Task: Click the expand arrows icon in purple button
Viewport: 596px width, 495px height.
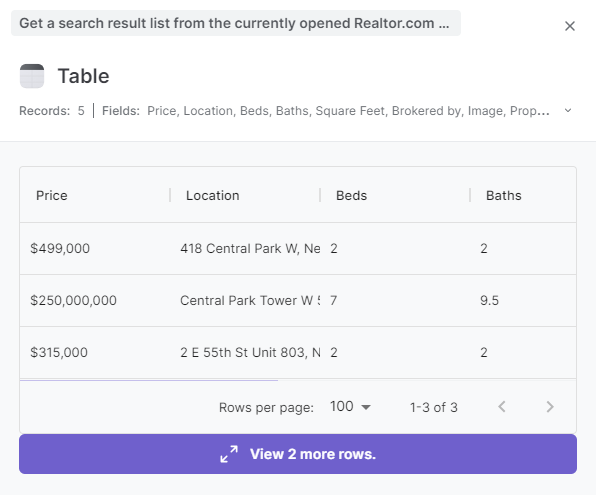Action: coord(229,454)
